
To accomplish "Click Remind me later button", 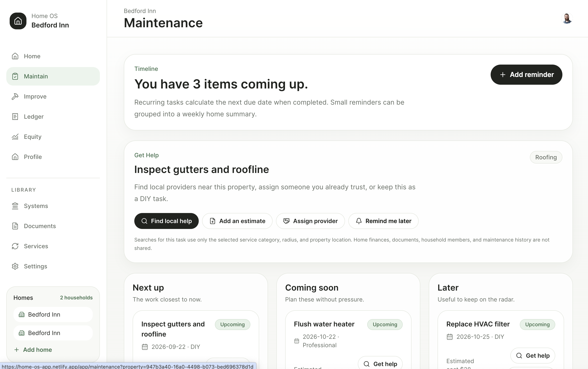I will point(383,221).
